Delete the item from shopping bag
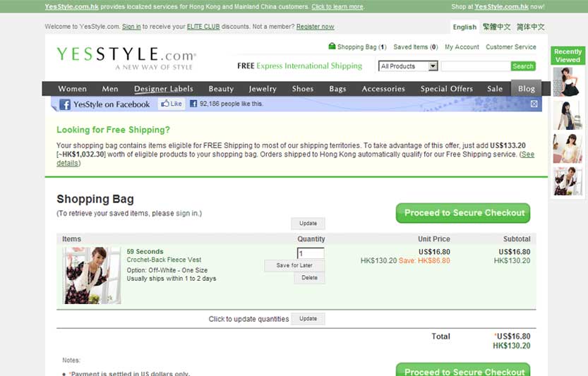588x376 pixels. 309,278
